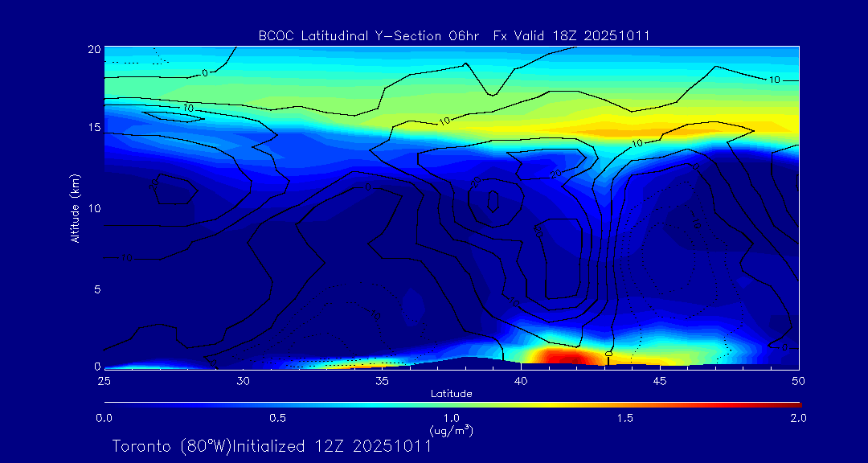Click the 1.5 label under the color bar
The image size is (868, 463).
pyautogui.click(x=624, y=418)
